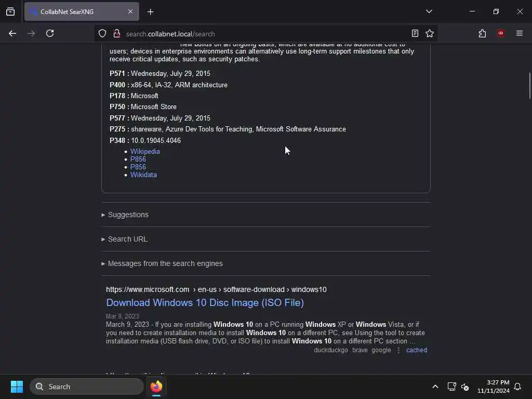View site security lock information
This screenshot has height=399, width=532.
[117, 33]
